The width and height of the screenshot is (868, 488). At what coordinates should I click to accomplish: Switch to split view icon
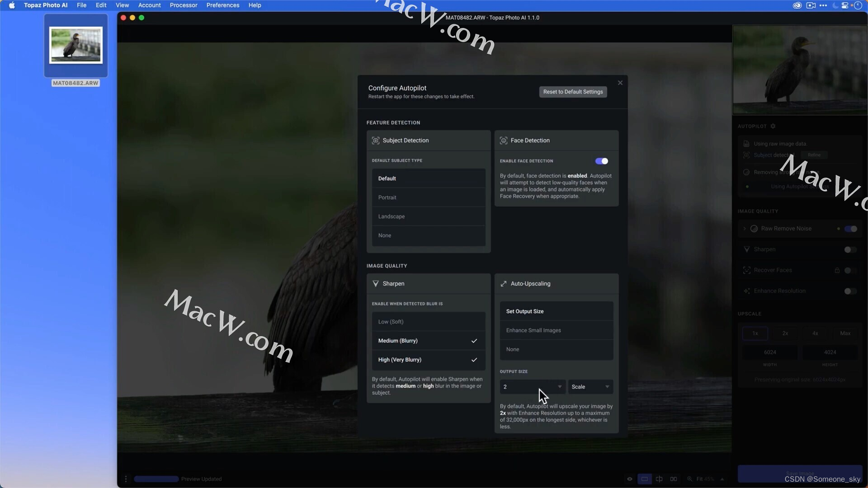659,479
